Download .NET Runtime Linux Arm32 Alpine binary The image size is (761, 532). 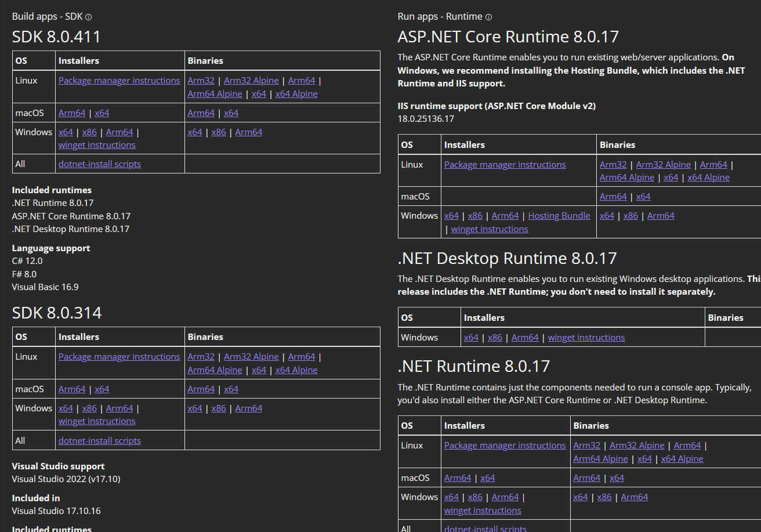(x=637, y=446)
